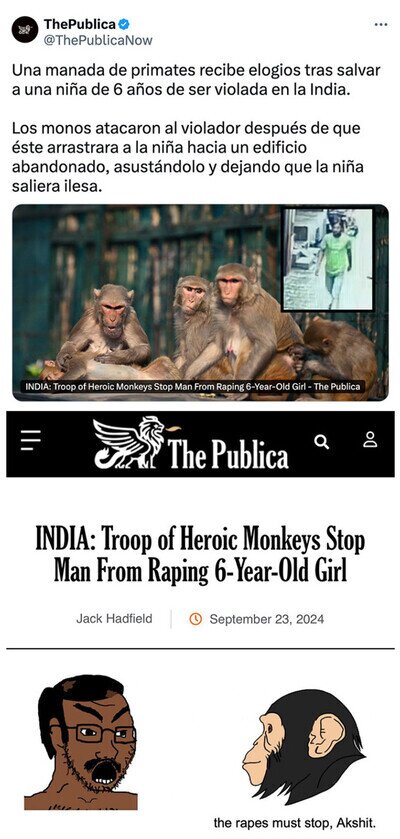Open the monkeys article preview image
400x839 pixels.
(x=201, y=302)
